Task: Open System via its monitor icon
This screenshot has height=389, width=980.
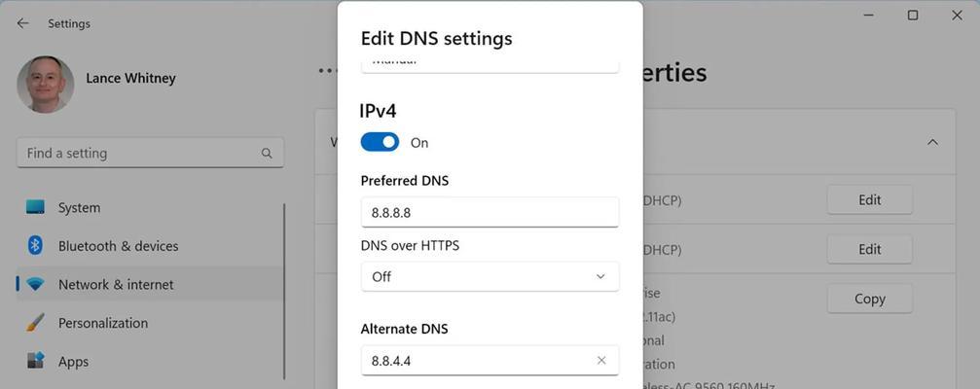Action: [35, 207]
